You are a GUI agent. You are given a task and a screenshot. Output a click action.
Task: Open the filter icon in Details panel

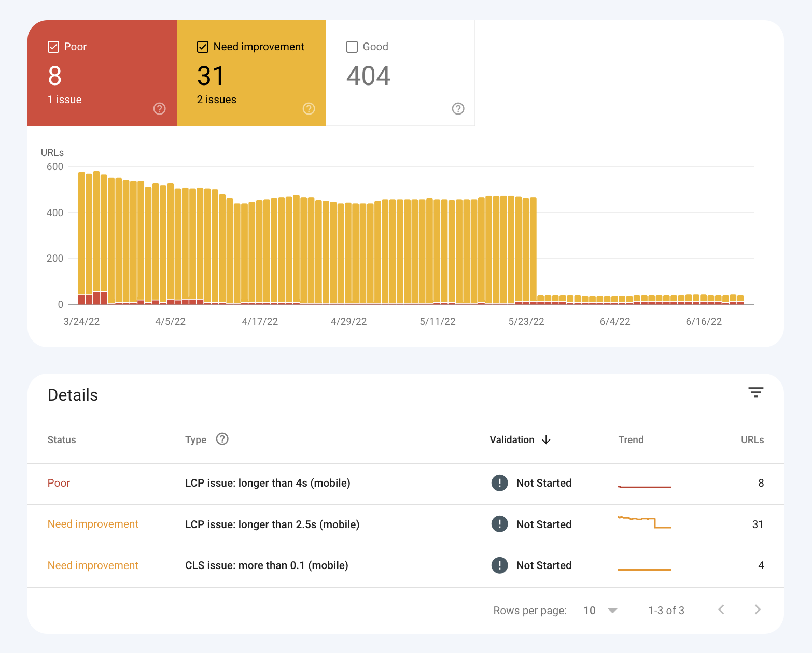click(755, 392)
